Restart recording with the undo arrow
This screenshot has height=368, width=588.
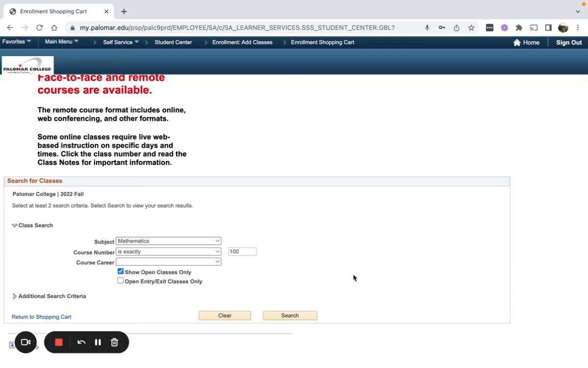click(x=81, y=342)
